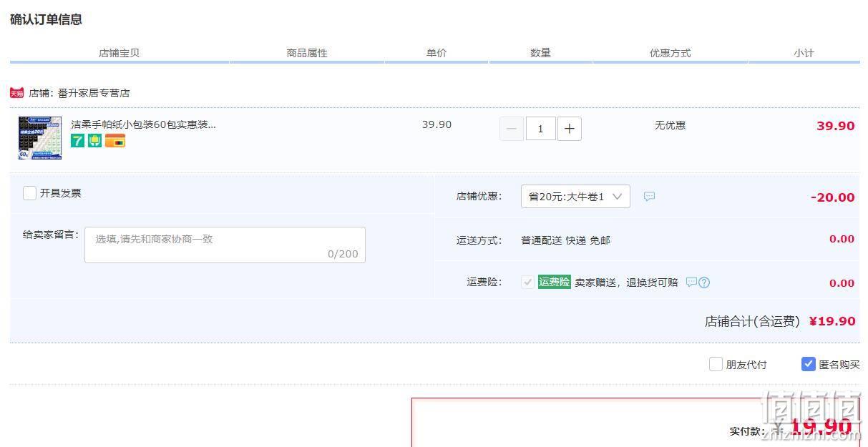Enable the 朋友代付 friend-pay checkbox
The height and width of the screenshot is (447, 868).
(716, 364)
